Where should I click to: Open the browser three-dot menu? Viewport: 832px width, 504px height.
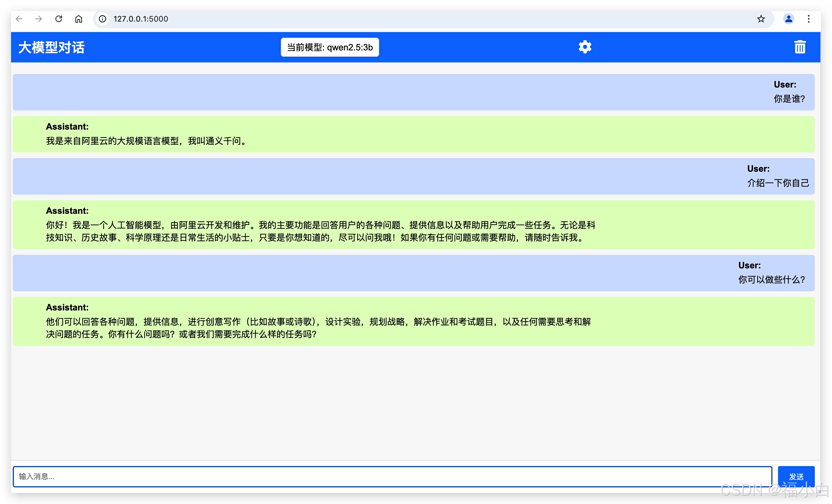click(x=809, y=19)
